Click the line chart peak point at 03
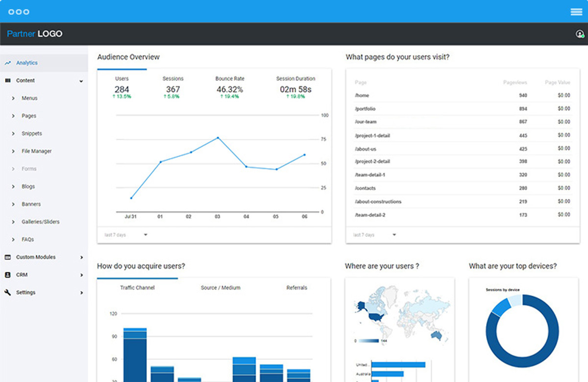The image size is (588, 382). [218, 138]
